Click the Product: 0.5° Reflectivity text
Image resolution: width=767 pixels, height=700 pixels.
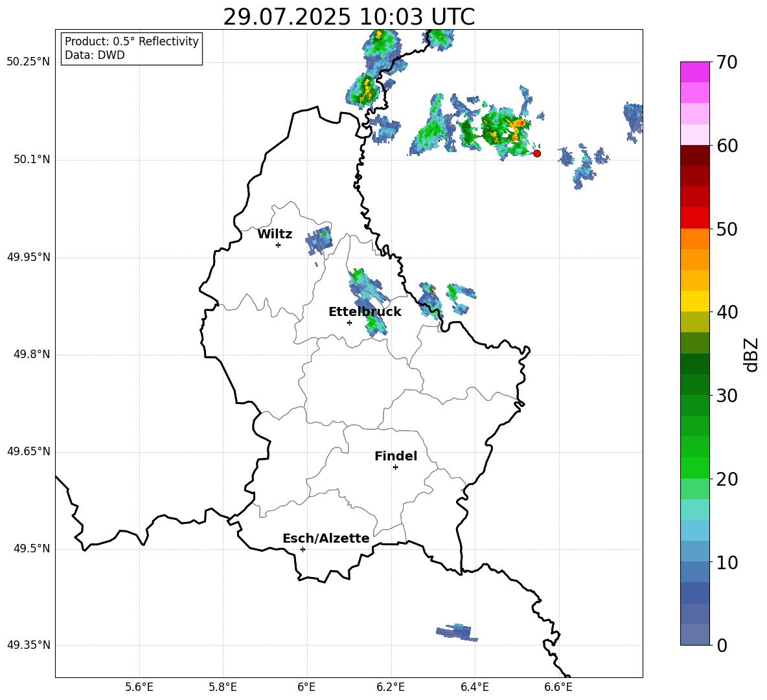coord(132,41)
